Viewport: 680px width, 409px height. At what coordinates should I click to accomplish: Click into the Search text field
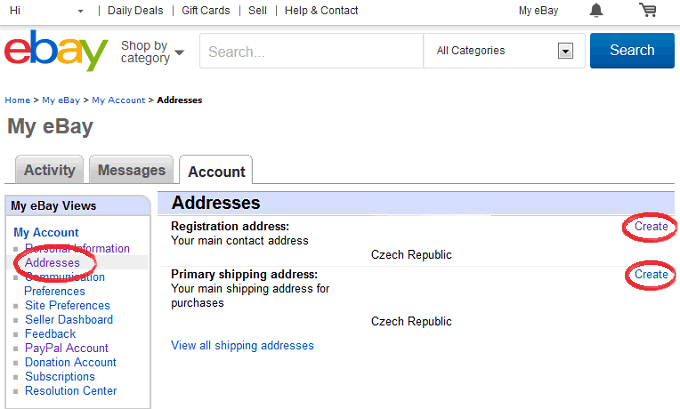(311, 51)
